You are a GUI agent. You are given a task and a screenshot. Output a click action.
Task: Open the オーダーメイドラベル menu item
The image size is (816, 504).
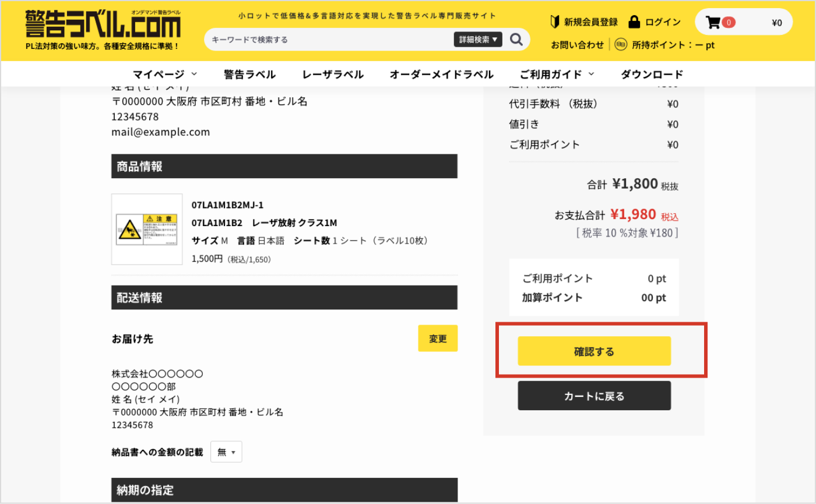[441, 74]
